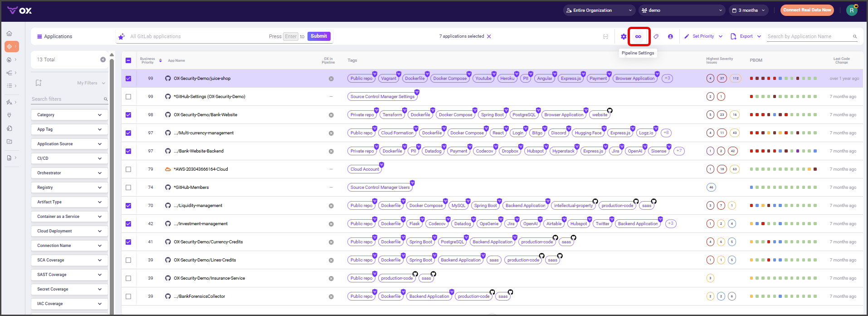
Task: Open the Set Priority menu
Action: click(703, 36)
